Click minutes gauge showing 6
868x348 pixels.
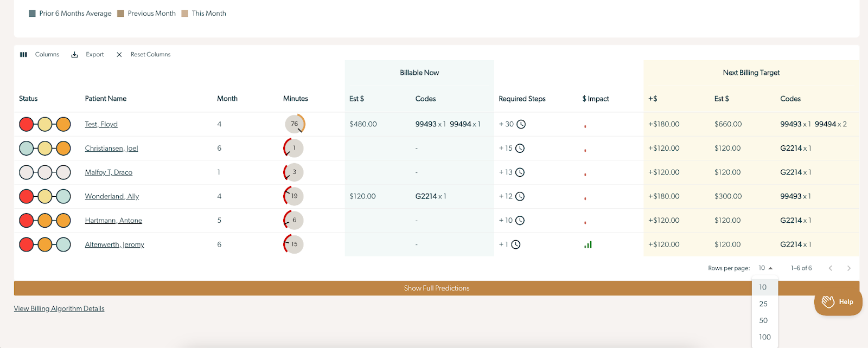(293, 221)
